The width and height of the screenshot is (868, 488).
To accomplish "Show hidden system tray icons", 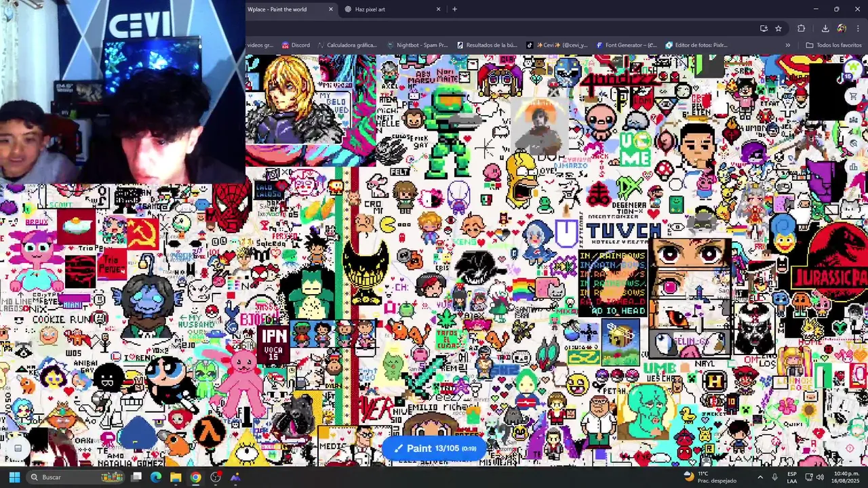I will click(x=760, y=477).
